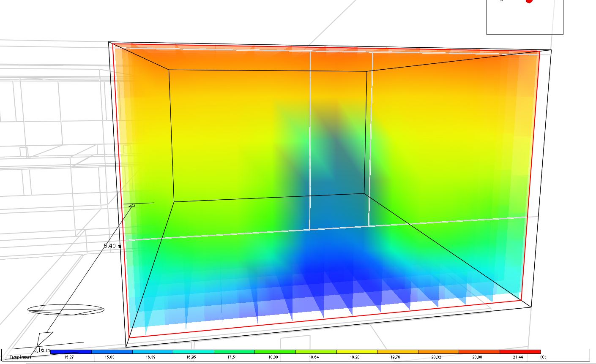The image size is (596, 364).
Task: Click the 0,16 m dimension label
Action: pos(41,350)
